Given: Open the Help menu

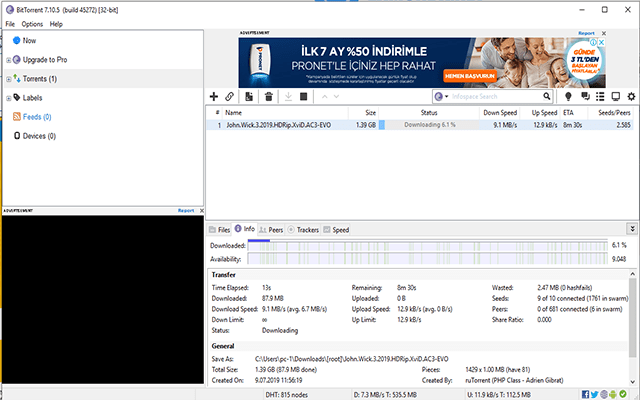Looking at the screenshot, I should pyautogui.click(x=56, y=24).
